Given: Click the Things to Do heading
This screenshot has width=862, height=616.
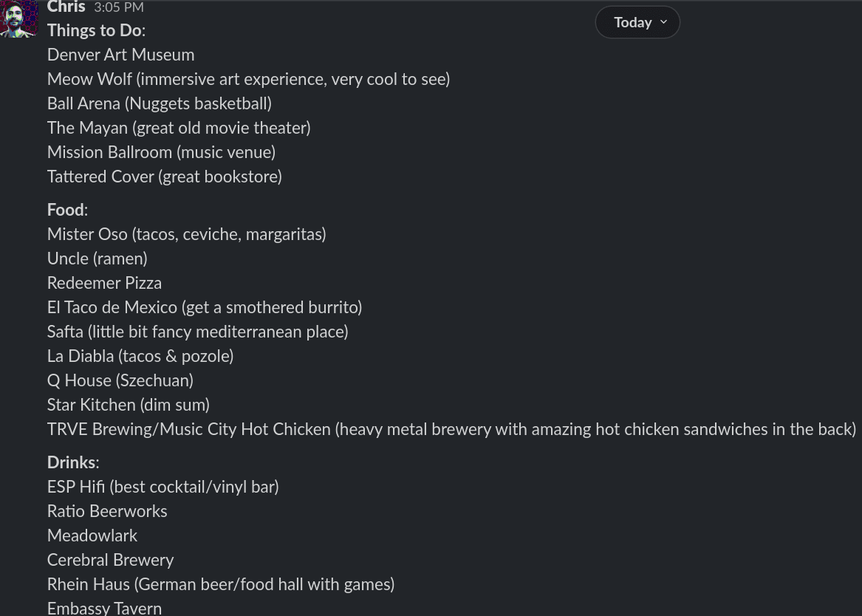Looking at the screenshot, I should click(x=95, y=30).
